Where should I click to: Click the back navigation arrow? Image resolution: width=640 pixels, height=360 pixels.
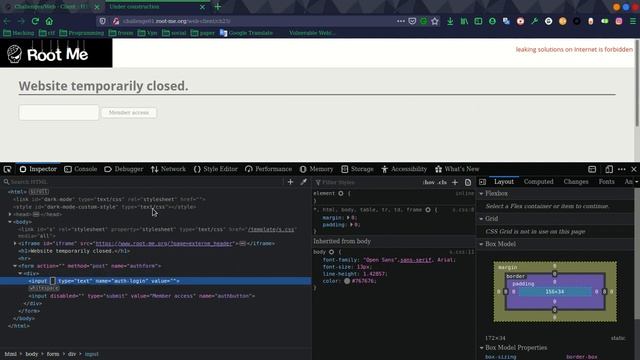7,21
